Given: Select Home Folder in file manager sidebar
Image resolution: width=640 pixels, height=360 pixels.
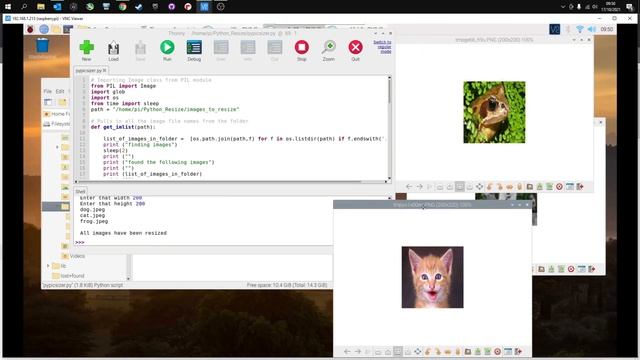Looking at the screenshot, I should point(56,114).
